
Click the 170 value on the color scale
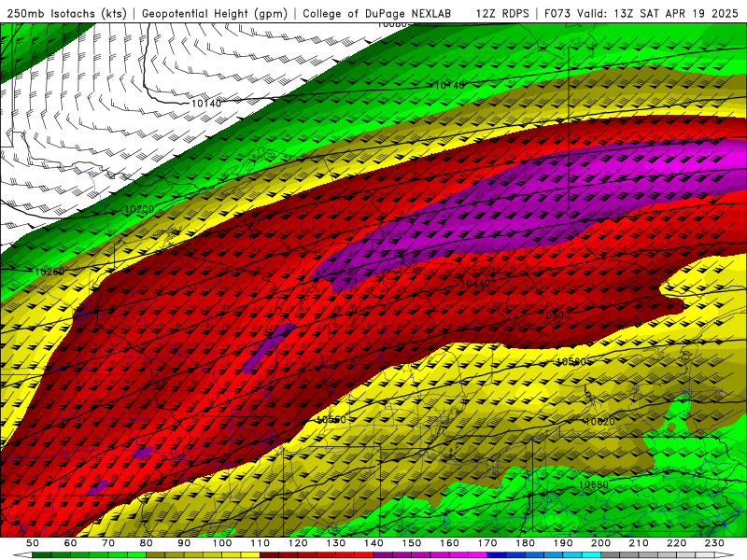click(x=487, y=543)
